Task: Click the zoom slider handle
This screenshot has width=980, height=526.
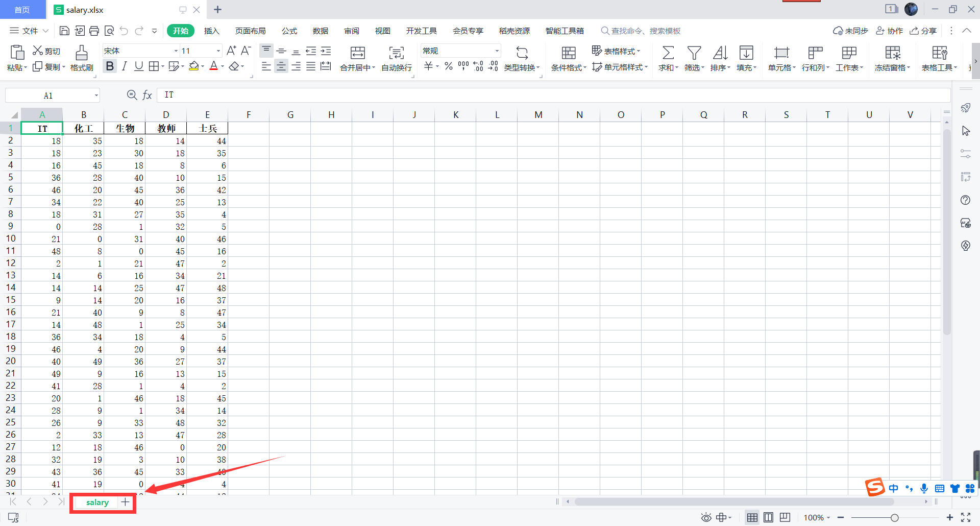Action: click(x=895, y=518)
